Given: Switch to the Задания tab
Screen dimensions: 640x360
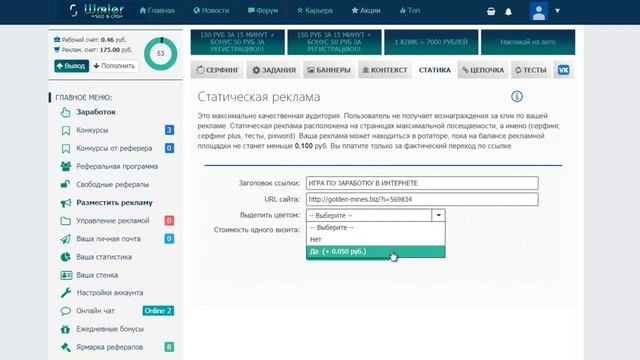Looking at the screenshot, I should pos(273,70).
